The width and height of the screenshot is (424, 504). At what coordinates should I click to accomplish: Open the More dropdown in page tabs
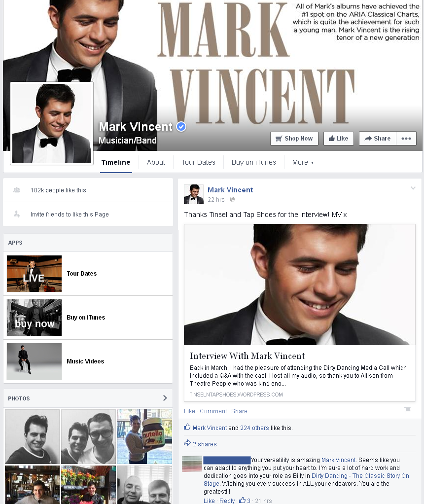point(302,162)
